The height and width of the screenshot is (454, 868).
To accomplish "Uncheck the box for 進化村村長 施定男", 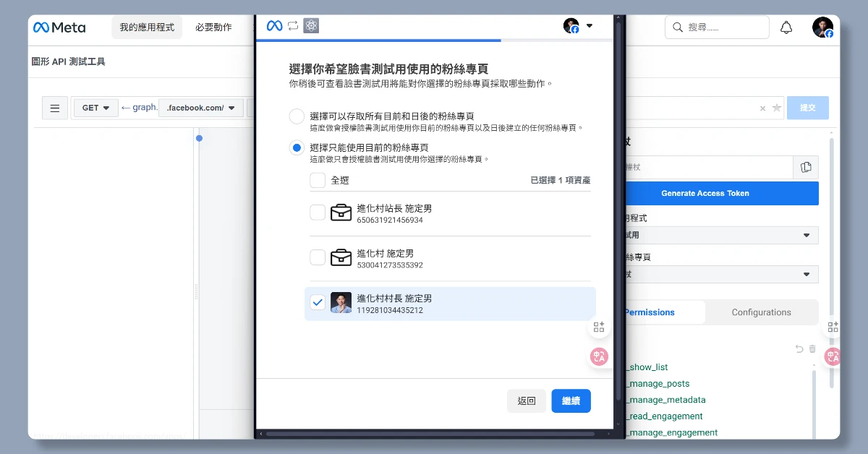I will (x=318, y=302).
